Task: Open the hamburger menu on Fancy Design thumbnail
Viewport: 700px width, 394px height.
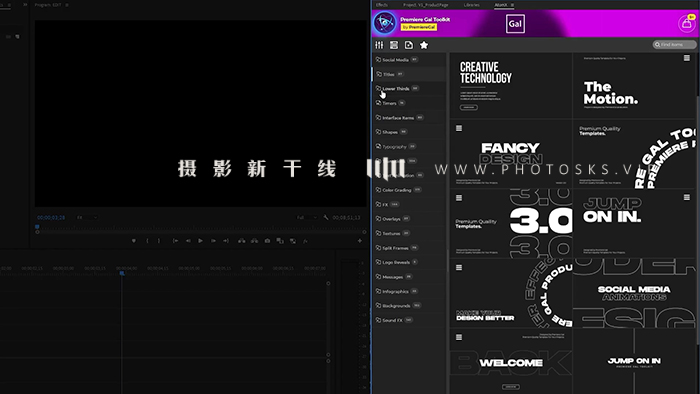Action: pyautogui.click(x=458, y=128)
